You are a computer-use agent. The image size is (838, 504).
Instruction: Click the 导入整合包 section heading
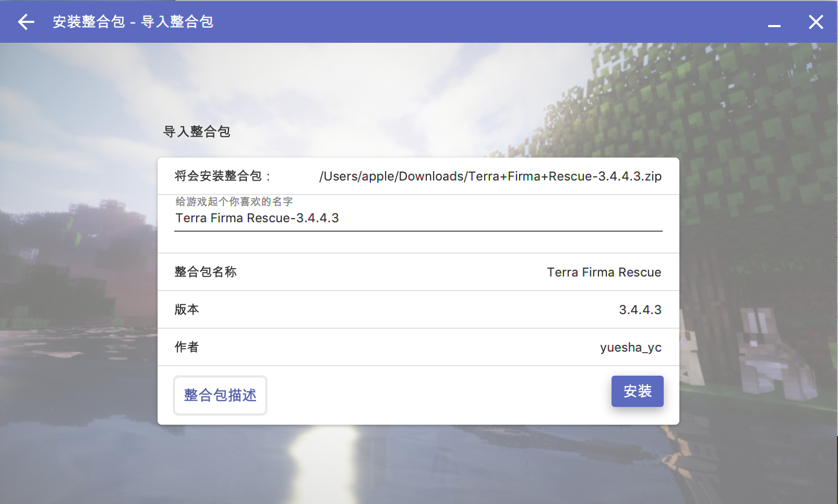point(197,131)
